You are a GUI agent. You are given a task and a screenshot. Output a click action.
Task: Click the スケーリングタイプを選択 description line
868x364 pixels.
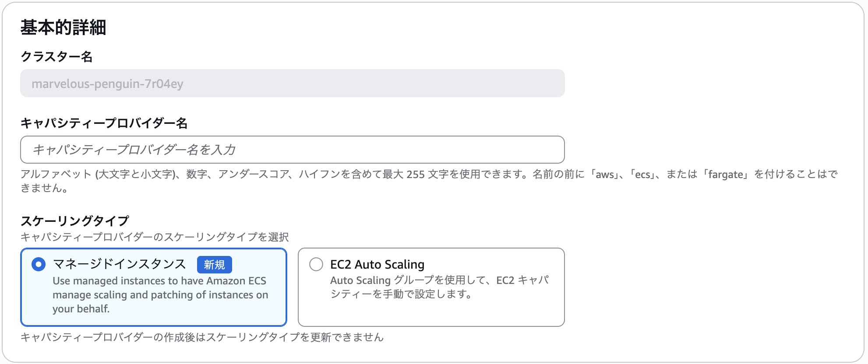pyautogui.click(x=155, y=237)
